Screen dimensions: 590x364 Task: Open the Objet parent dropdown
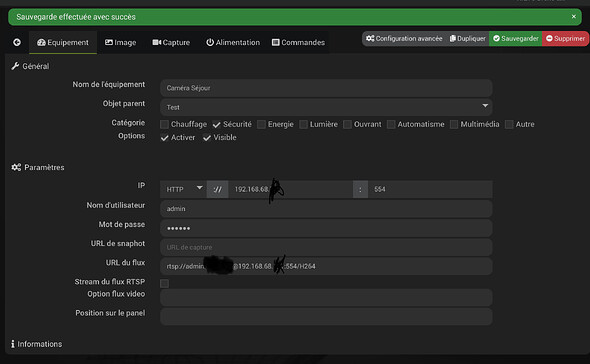coord(326,107)
